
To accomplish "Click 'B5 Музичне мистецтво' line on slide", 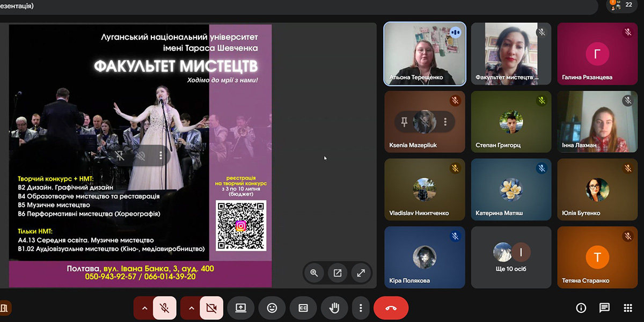I will (x=54, y=205).
